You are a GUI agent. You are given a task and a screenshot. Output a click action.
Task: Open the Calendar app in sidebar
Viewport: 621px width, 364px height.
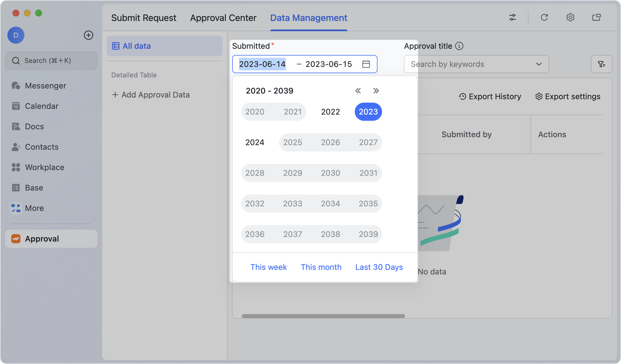click(x=42, y=106)
